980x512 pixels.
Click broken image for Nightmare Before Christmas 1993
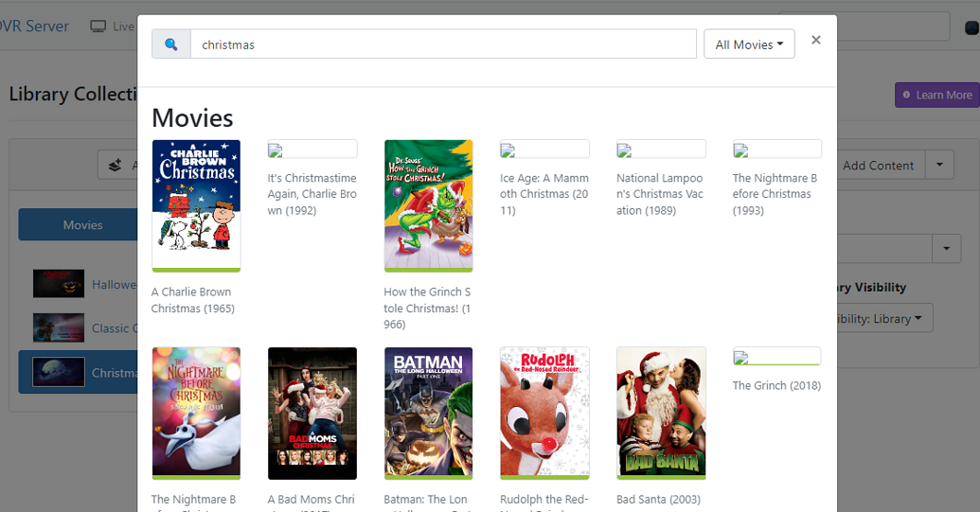(x=776, y=150)
